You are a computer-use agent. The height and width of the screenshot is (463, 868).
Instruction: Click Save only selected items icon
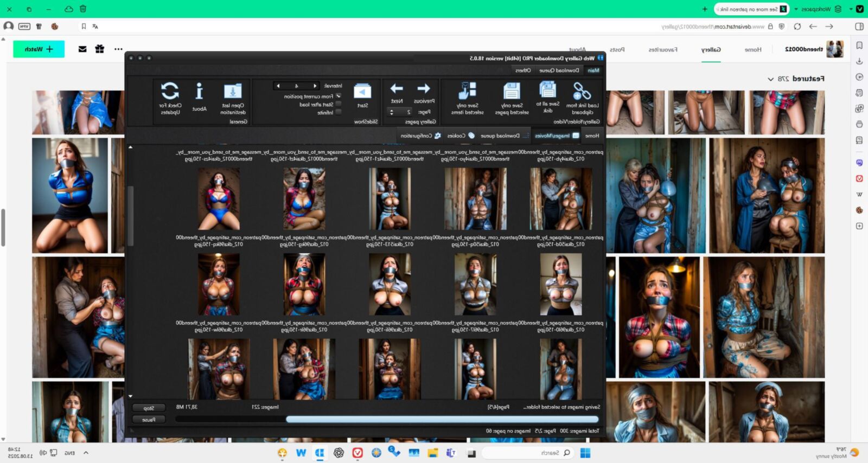467,91
